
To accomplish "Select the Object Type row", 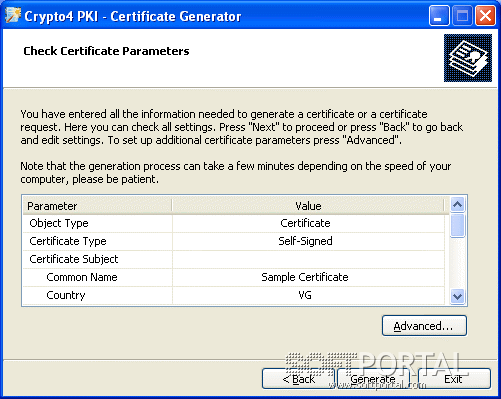I will [234, 223].
